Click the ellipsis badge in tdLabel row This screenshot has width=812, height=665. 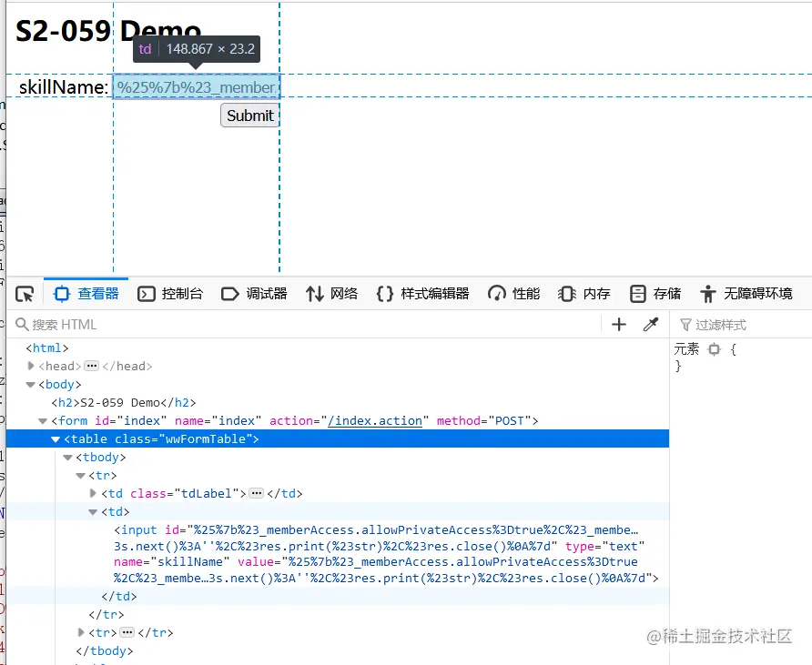[257, 493]
